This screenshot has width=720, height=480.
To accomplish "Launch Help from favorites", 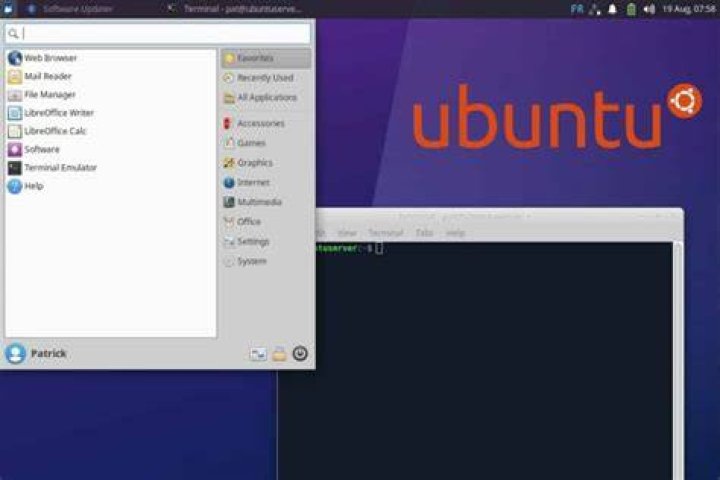I will point(111,186).
